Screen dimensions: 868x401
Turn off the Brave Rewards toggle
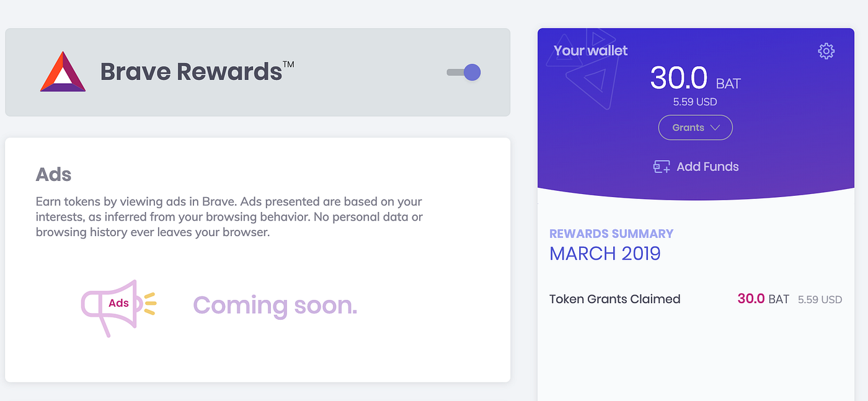click(x=464, y=73)
